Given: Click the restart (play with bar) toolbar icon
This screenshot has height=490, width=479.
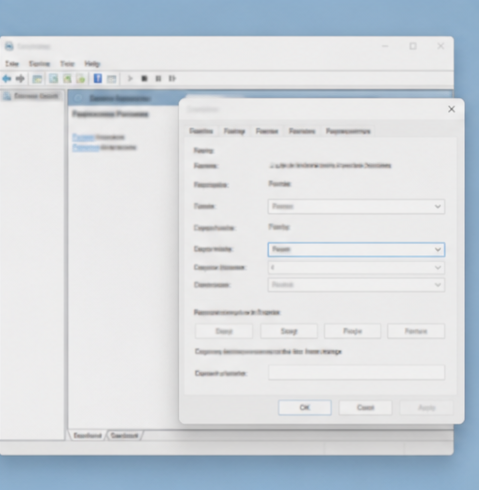Looking at the screenshot, I should tap(172, 79).
